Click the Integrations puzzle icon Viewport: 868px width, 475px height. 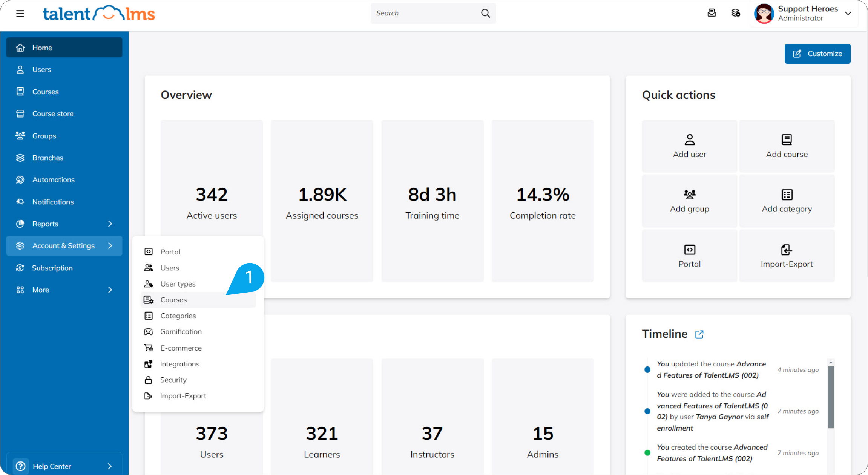coord(149,364)
